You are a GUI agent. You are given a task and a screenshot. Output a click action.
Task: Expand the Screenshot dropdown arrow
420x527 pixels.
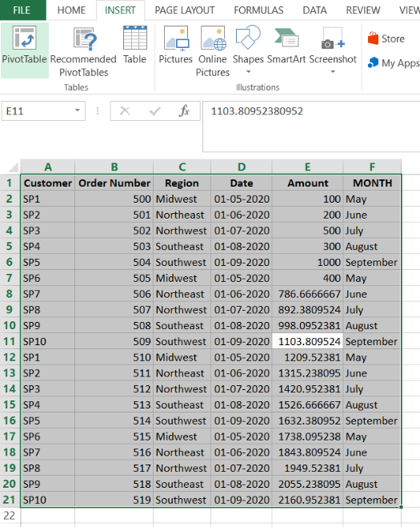(333, 71)
